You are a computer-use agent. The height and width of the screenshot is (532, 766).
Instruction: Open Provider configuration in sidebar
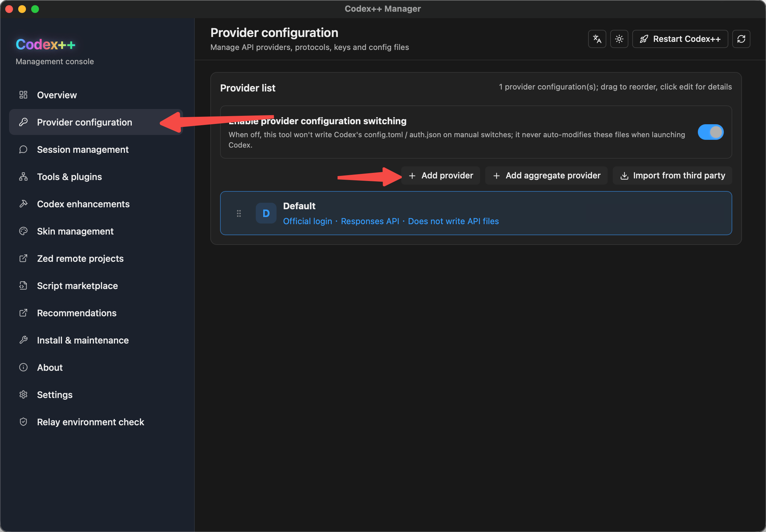click(96, 122)
